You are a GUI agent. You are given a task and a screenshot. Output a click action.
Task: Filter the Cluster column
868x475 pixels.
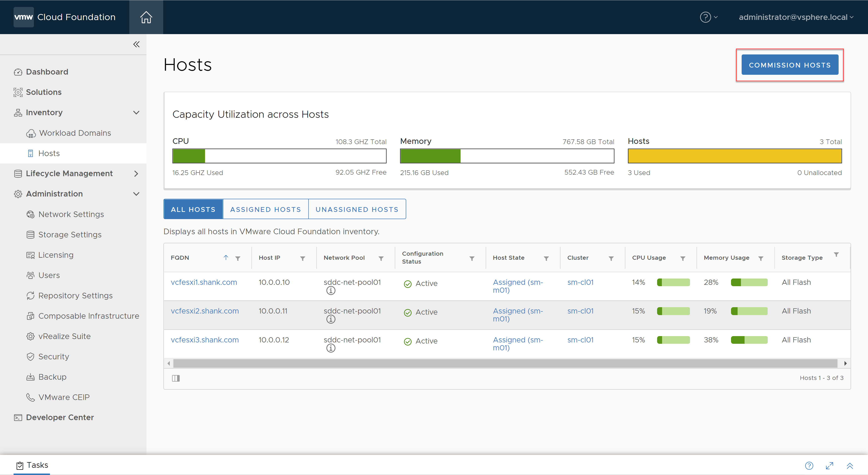coord(611,258)
